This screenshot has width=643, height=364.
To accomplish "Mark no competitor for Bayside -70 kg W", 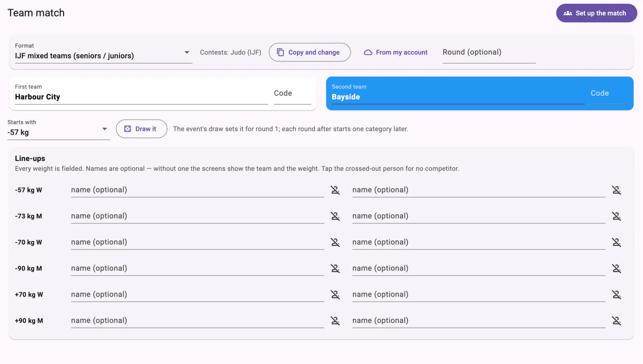I will 616,242.
